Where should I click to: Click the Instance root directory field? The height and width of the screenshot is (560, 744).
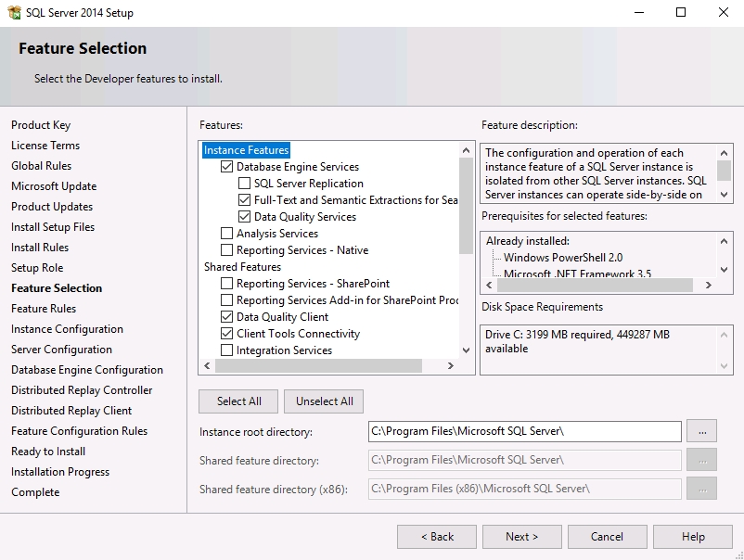click(525, 431)
